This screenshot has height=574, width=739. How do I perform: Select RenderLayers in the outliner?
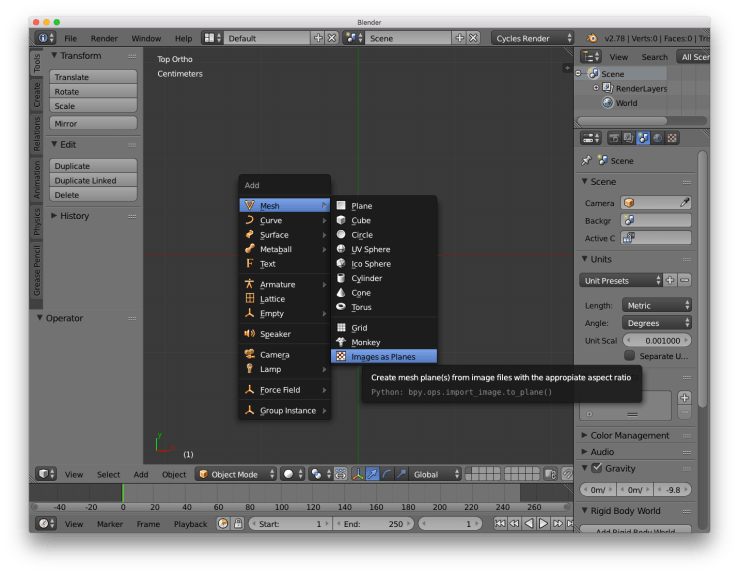tap(641, 89)
